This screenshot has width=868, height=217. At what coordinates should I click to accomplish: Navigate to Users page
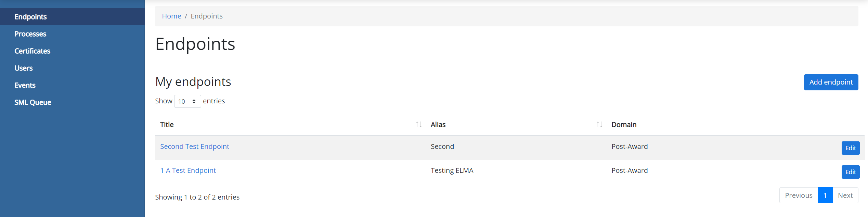tap(24, 68)
